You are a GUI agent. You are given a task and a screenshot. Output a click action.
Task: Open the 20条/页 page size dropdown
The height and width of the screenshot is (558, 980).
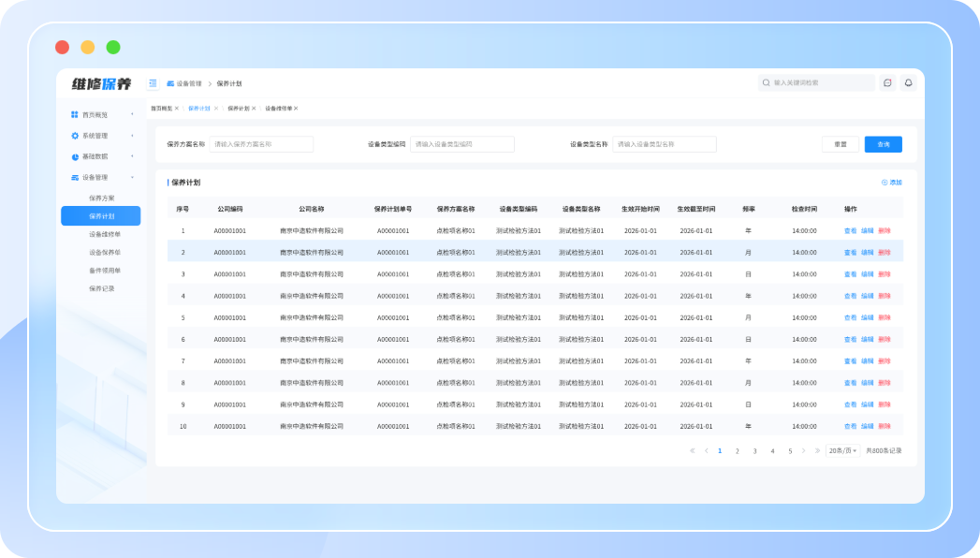pos(842,450)
